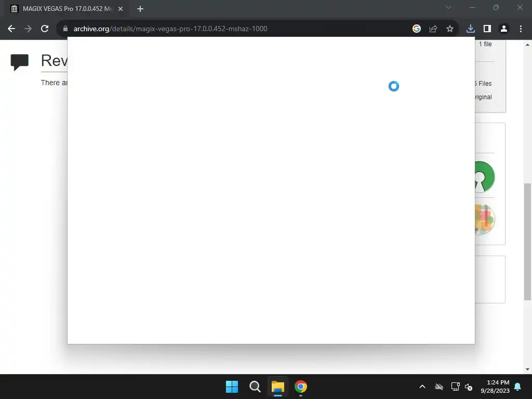Go back to the previous page
The image size is (532, 399).
click(x=11, y=29)
